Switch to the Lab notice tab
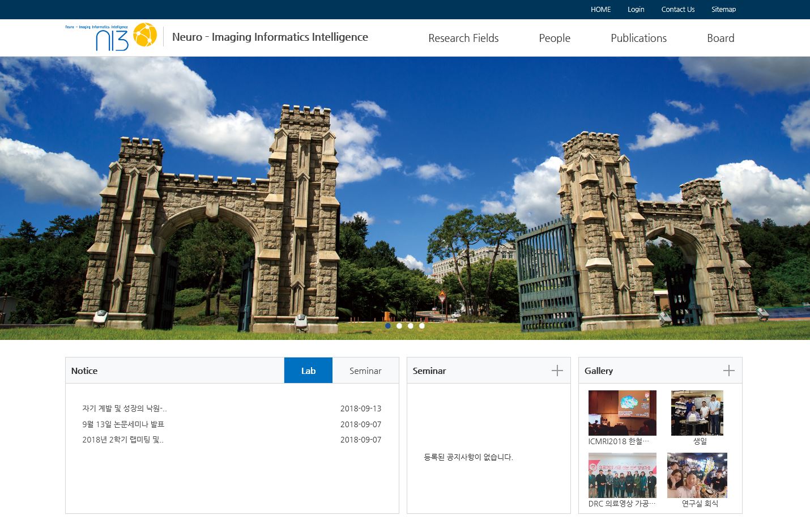The image size is (810, 532). click(308, 371)
